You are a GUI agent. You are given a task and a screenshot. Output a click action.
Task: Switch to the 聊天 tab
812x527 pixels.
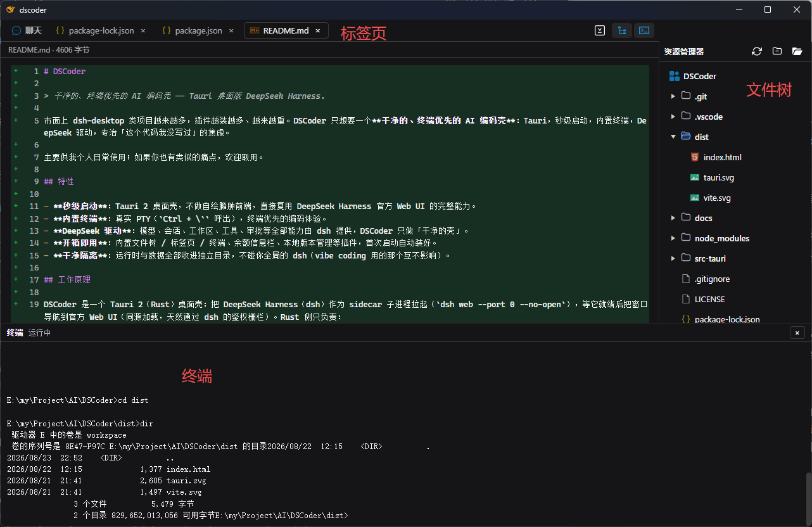[x=27, y=30]
